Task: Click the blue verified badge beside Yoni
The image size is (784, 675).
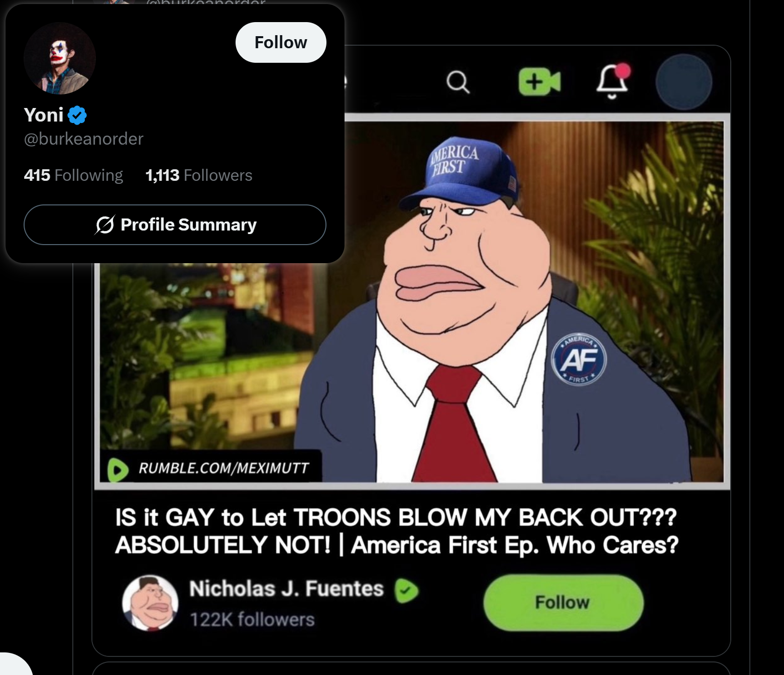Action: [77, 115]
